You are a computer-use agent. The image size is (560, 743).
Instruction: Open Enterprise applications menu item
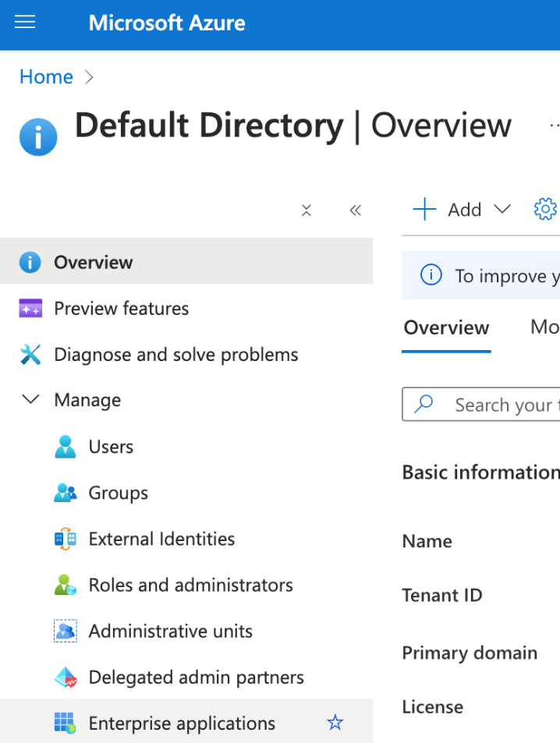(181, 723)
